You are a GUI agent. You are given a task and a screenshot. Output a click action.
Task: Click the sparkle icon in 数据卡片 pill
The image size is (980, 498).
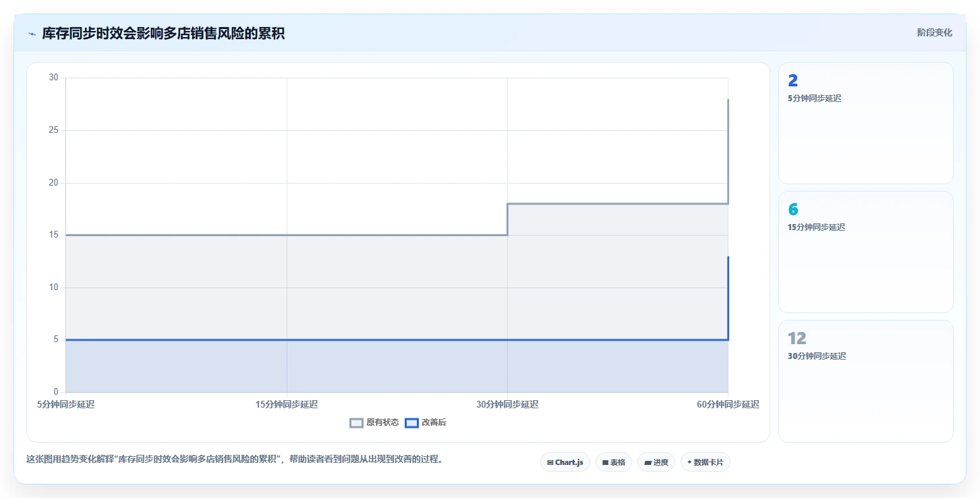(689, 462)
